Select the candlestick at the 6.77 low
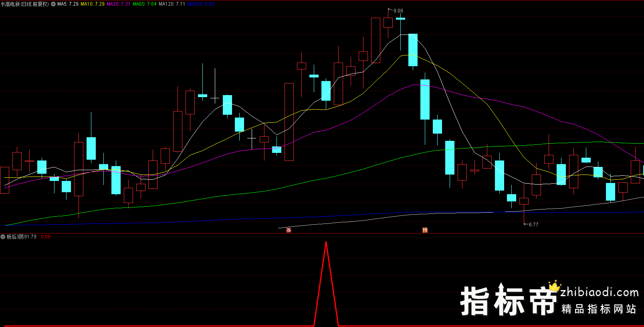 (524, 201)
